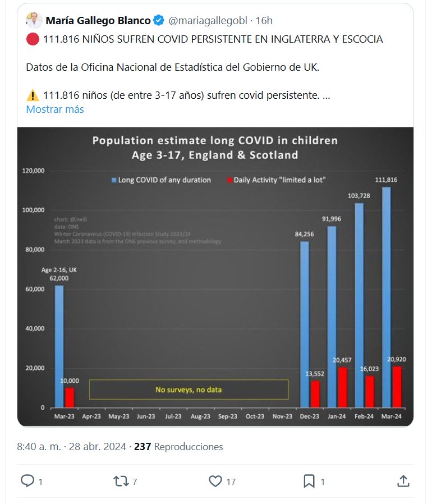
Task: Click the reply speech bubble icon
Action: pos(28,481)
